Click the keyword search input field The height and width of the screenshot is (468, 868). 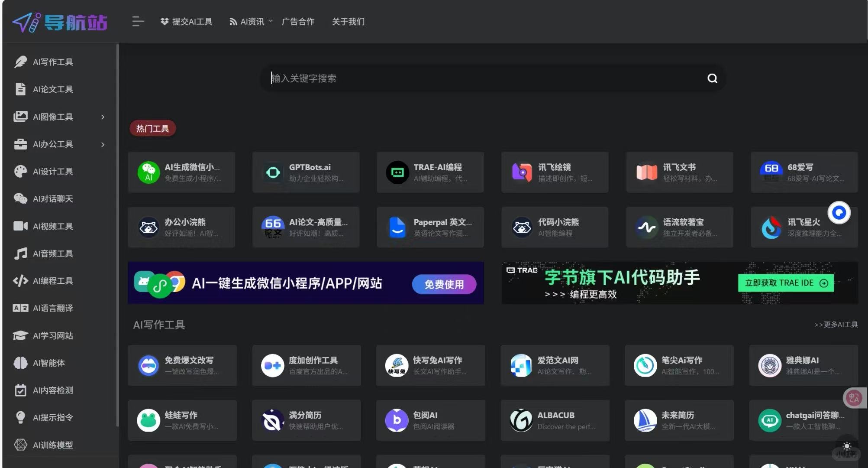pyautogui.click(x=476, y=78)
